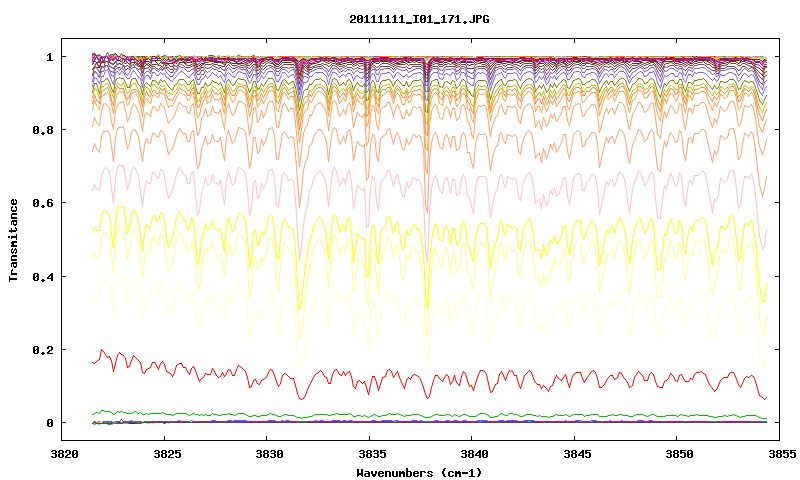Click the plot title 20111111_I01_171.JPG
Screen dimensions: 800x480
point(419,19)
